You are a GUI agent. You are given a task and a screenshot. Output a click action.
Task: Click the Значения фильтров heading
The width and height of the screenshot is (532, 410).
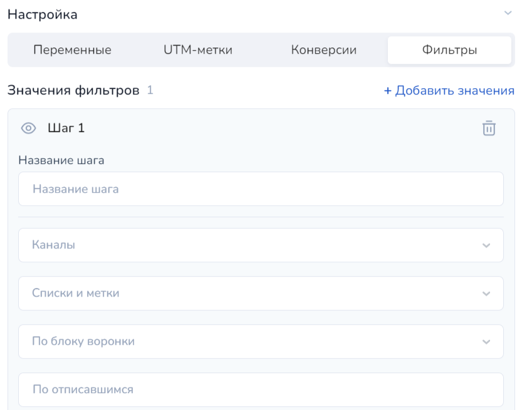click(x=73, y=91)
